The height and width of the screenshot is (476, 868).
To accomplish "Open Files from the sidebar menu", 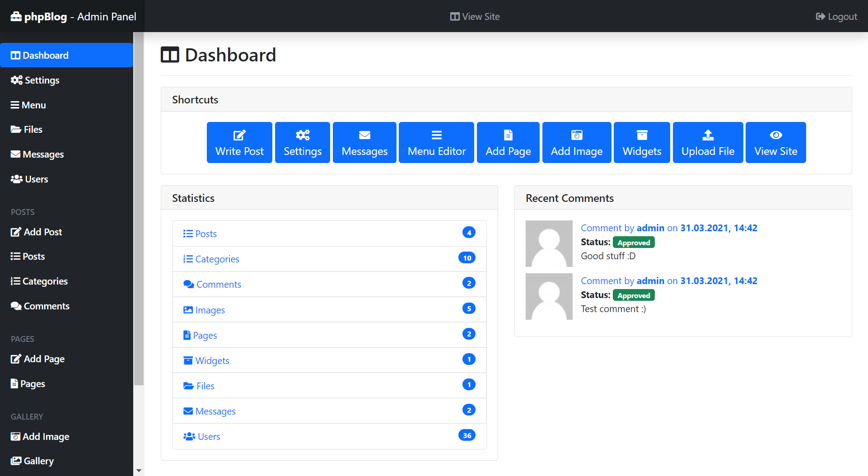I will point(27,130).
